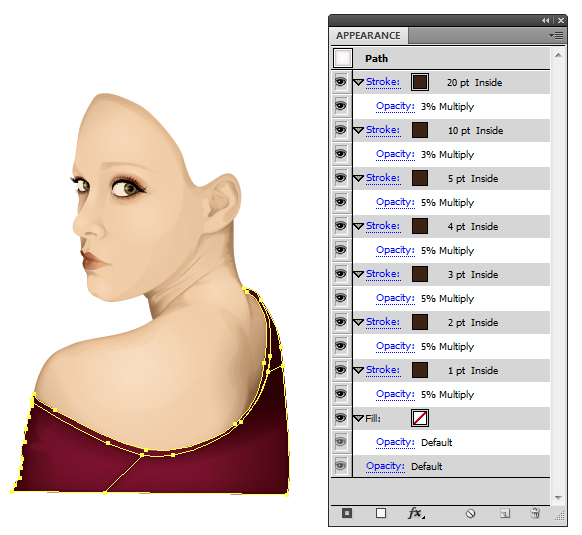Open the Stroke link for 4 pt Inside
Viewport: 582px width, 535px height.
383,226
